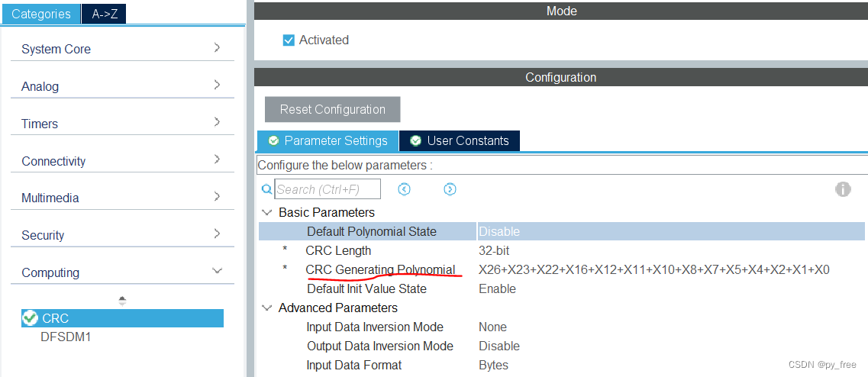Click the Mode section header

[x=561, y=11]
